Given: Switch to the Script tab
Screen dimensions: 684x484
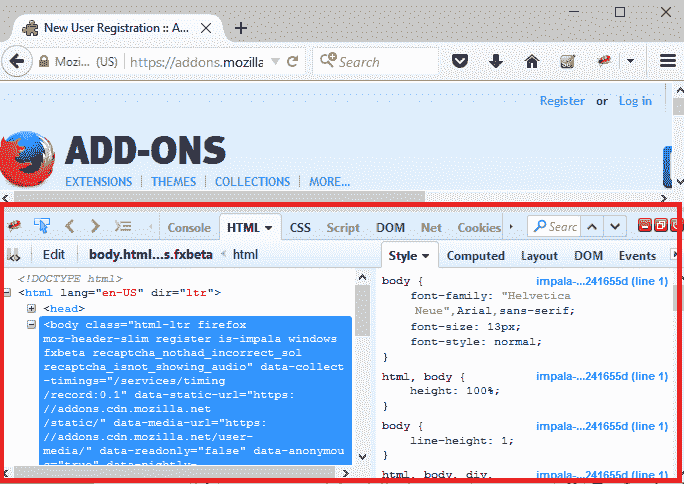Looking at the screenshot, I should point(343,228).
